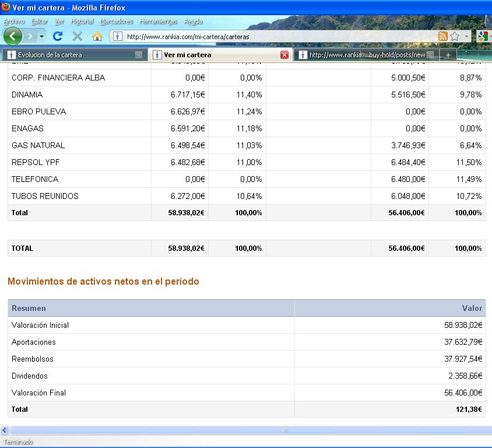
Task: Open the Marcadores menu
Action: coord(116,21)
